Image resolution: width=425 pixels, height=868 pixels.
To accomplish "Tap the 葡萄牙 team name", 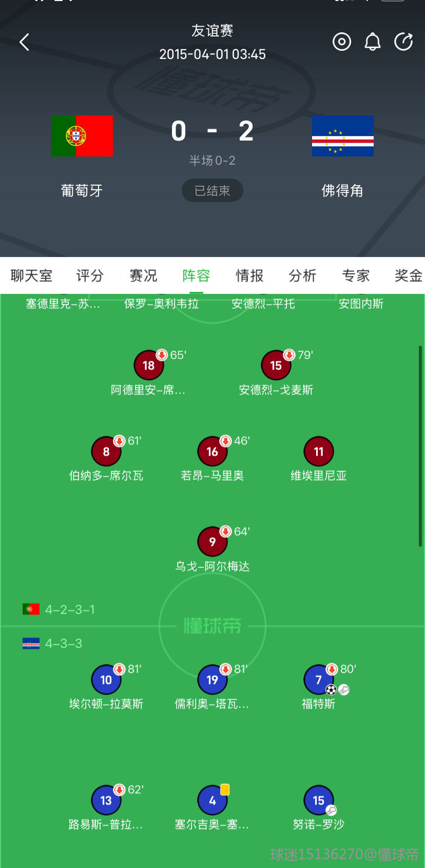I will (82, 191).
